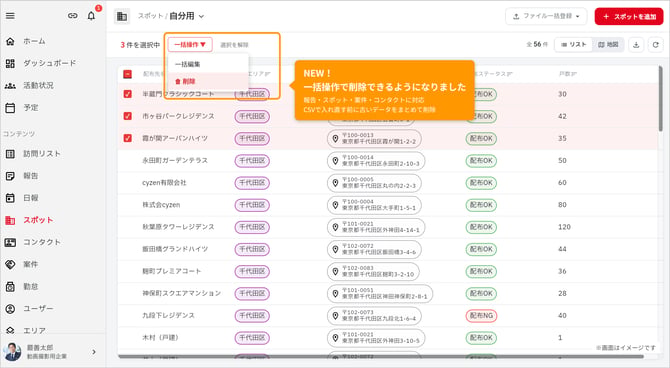The image size is (670, 368).
Task: Select the red スポット building icon in the sidebar
Action: coord(10,220)
